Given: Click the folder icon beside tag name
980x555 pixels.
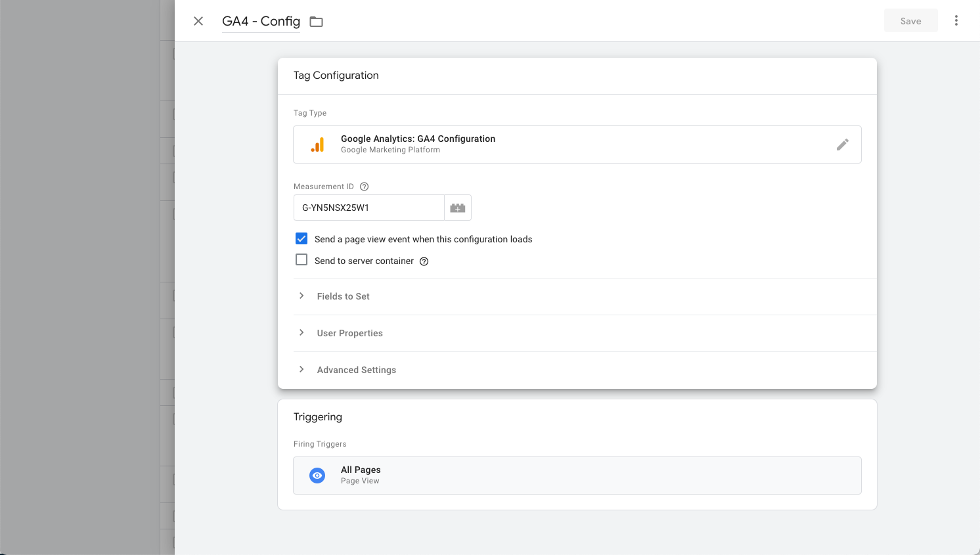Looking at the screenshot, I should click(317, 22).
